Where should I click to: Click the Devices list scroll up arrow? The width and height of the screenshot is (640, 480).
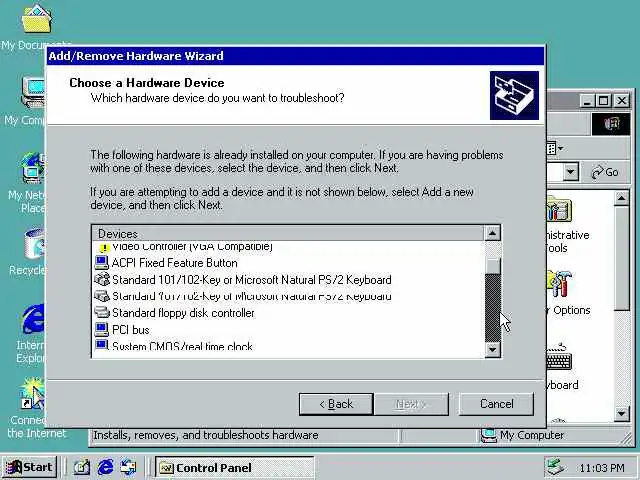[x=493, y=233]
